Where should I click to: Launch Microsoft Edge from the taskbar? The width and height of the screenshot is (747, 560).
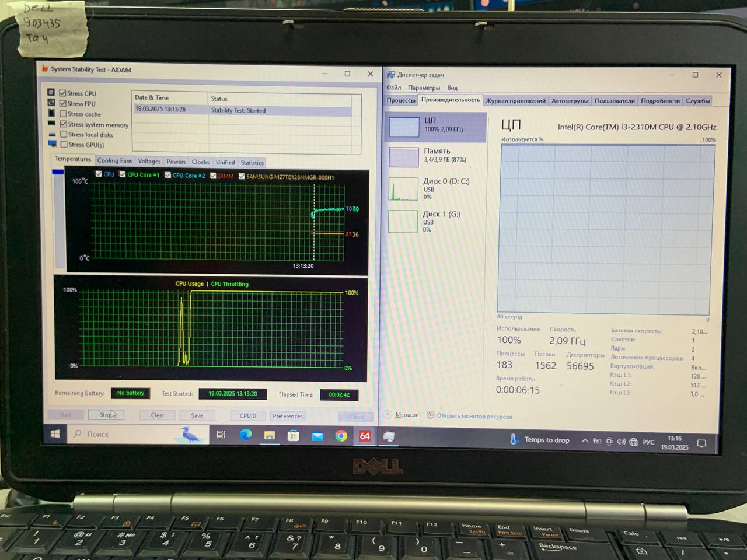[x=246, y=435]
